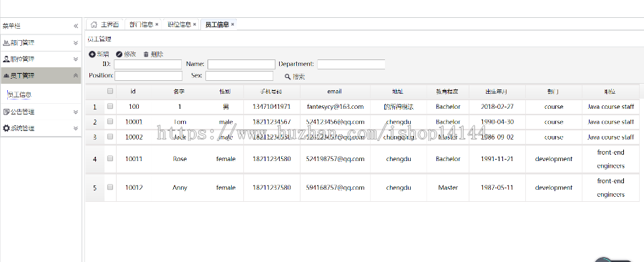Focus the Name search field
644x262 pixels.
point(242,64)
